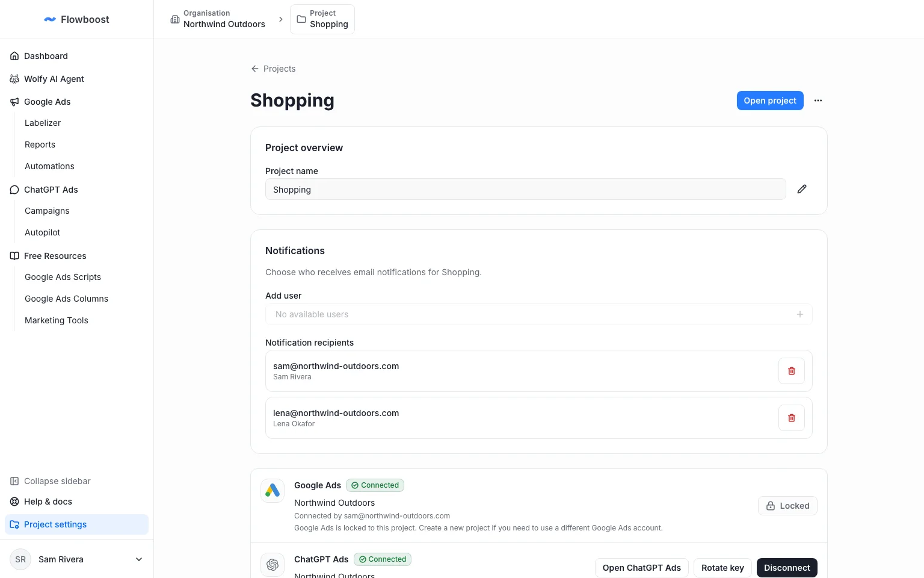This screenshot has width=924, height=578.
Task: Remove lena@northwind-outdoors.com with trash icon
Action: [x=792, y=418]
